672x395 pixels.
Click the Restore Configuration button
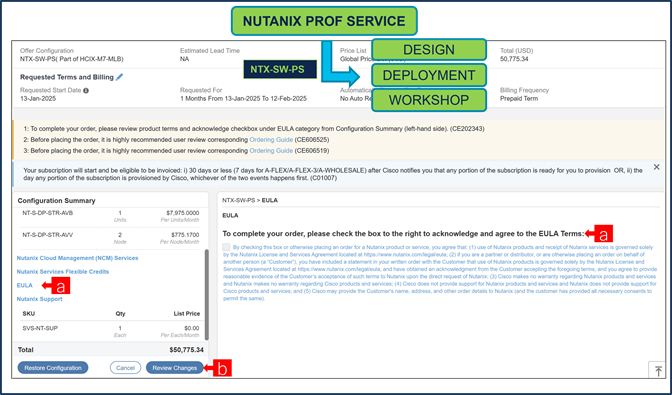pos(53,368)
